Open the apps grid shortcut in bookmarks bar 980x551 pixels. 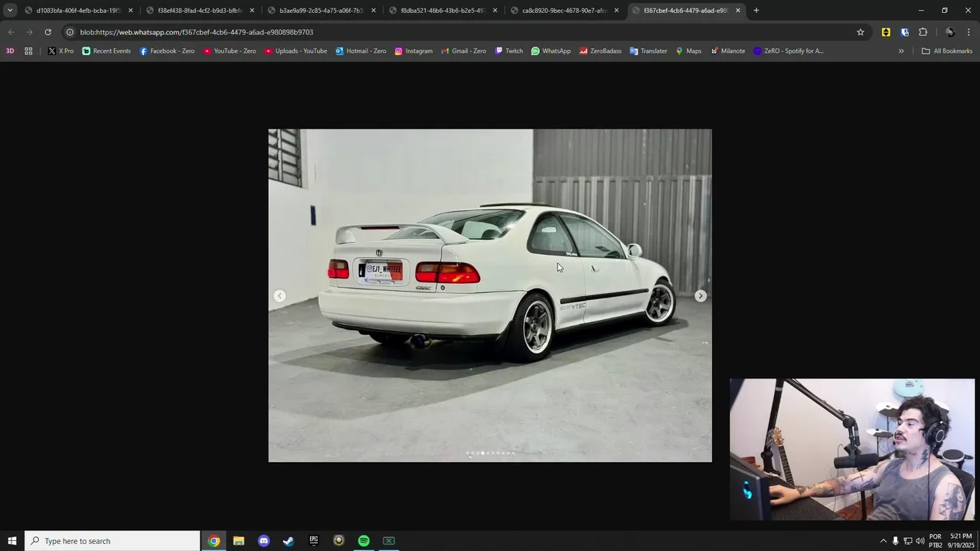(28, 51)
